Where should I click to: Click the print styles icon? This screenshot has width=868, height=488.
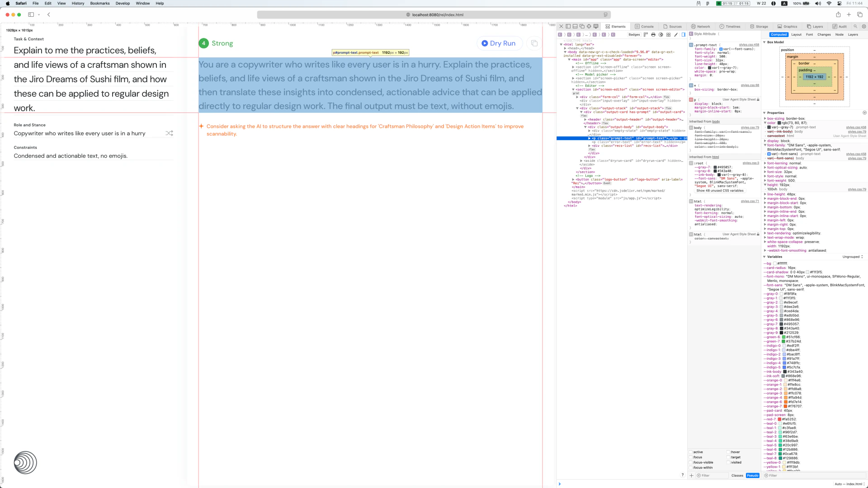point(653,35)
